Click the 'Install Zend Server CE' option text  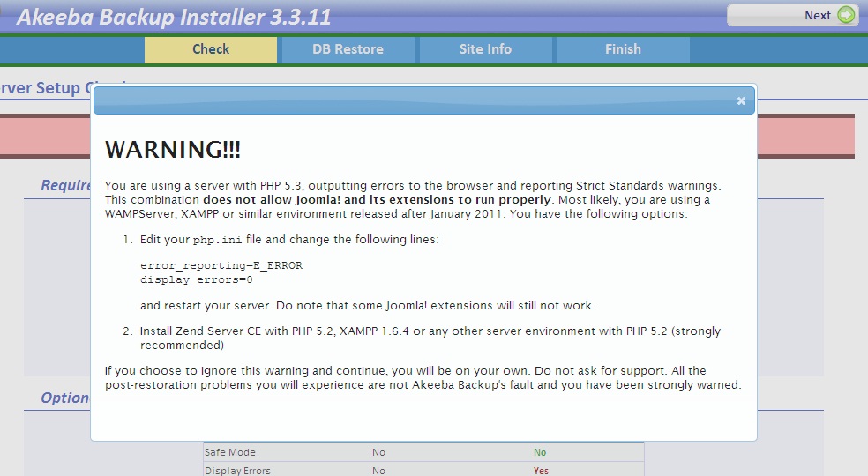[430, 338]
